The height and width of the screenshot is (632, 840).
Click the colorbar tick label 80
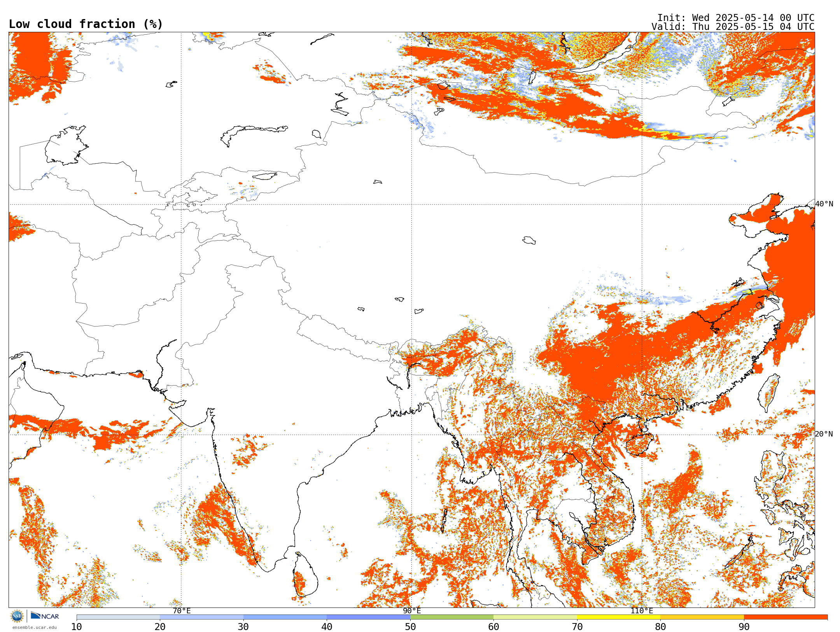tap(660, 627)
